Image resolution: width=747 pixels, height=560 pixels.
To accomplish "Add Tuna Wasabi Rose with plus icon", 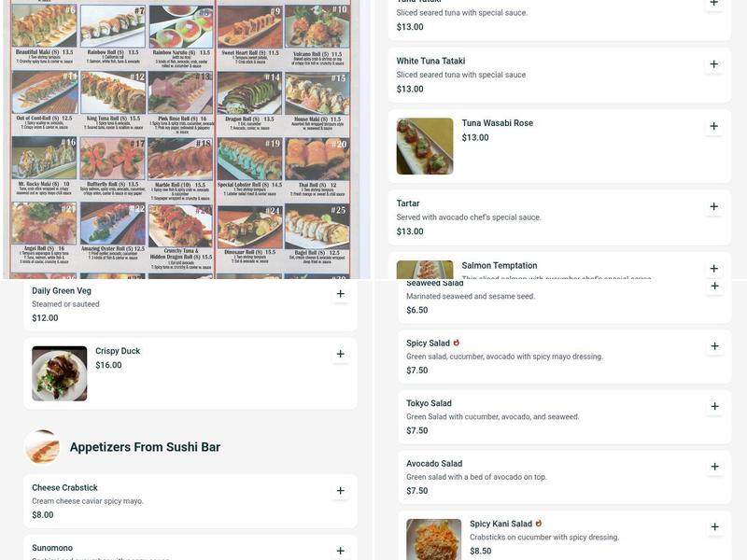I will (x=713, y=126).
